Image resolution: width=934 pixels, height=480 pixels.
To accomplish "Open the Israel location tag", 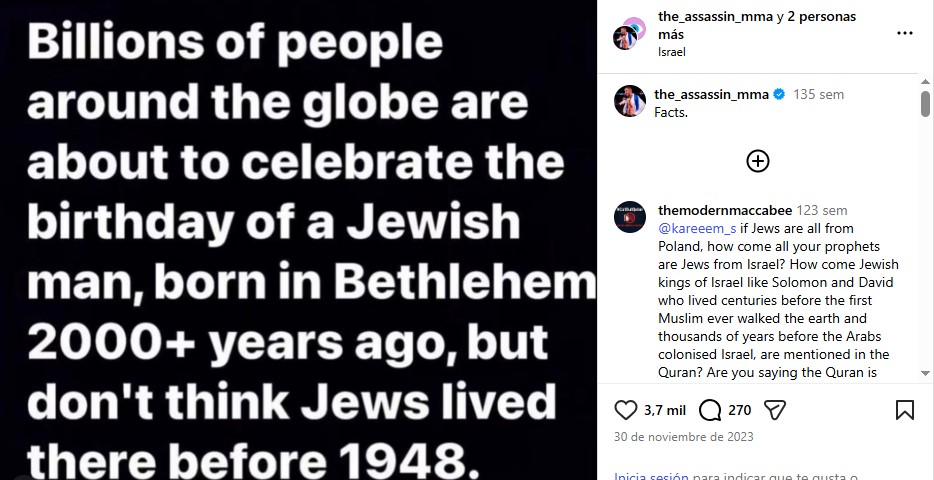I will tap(671, 52).
